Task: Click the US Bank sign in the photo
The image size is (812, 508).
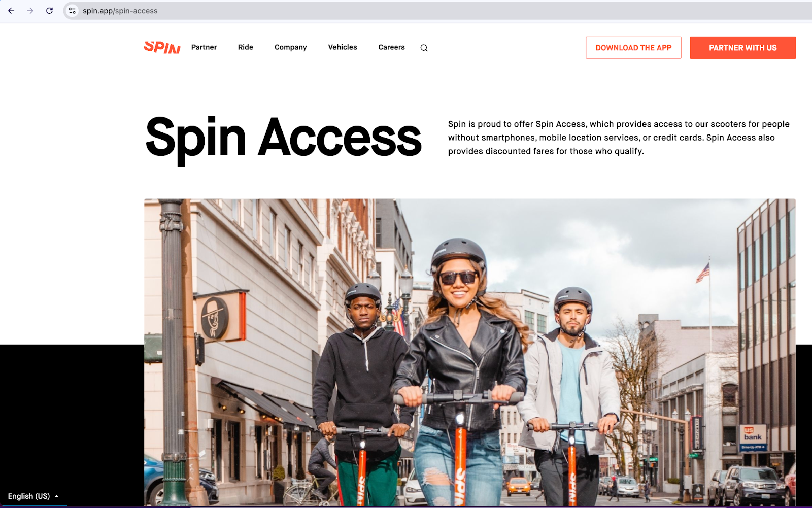Action: [x=753, y=434]
